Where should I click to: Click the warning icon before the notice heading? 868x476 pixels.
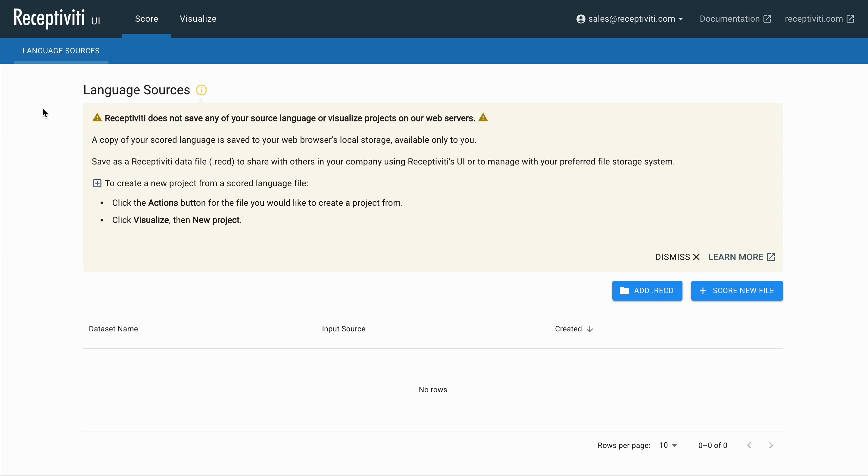(97, 118)
